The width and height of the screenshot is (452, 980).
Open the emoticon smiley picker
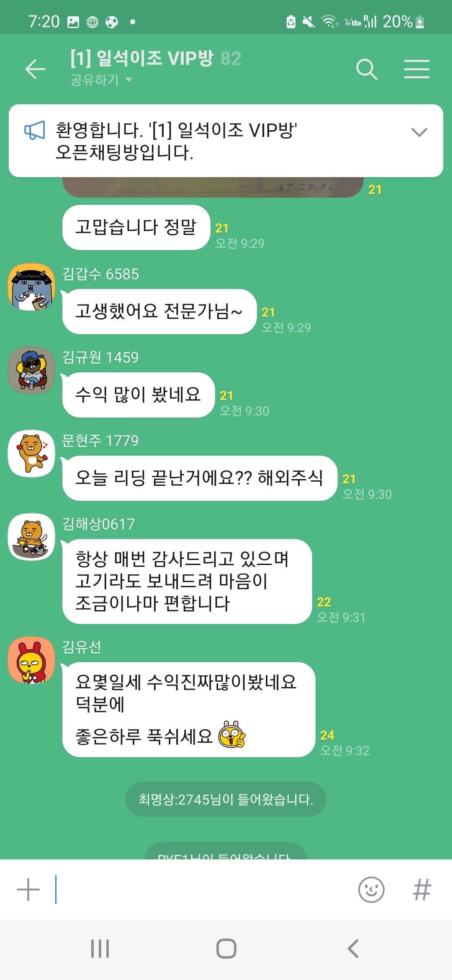point(371,890)
